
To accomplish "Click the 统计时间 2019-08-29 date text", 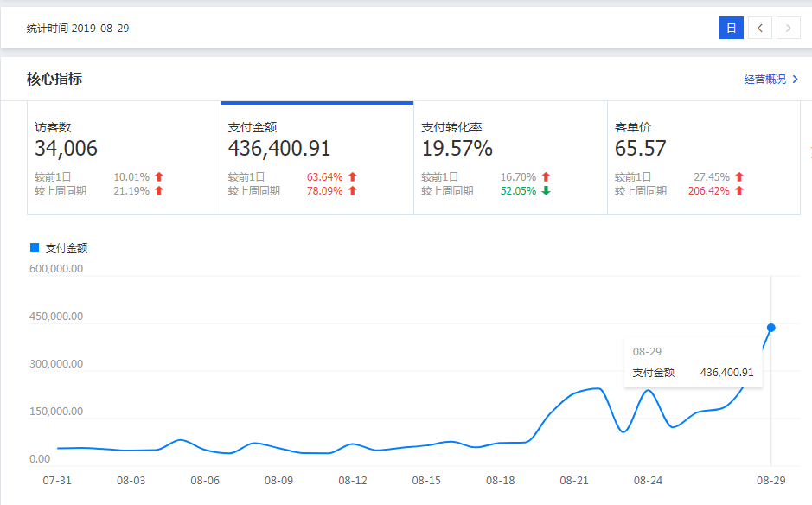I will 78,29.
